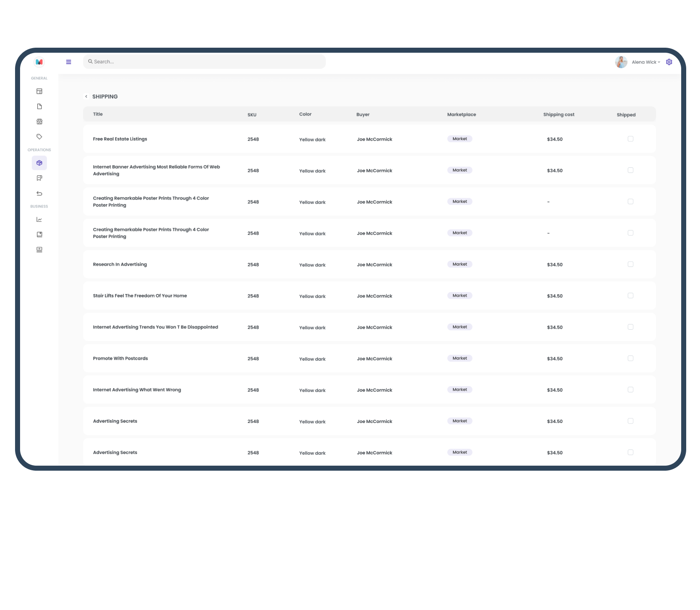Open the notes sidebar icon under Operations

39,178
